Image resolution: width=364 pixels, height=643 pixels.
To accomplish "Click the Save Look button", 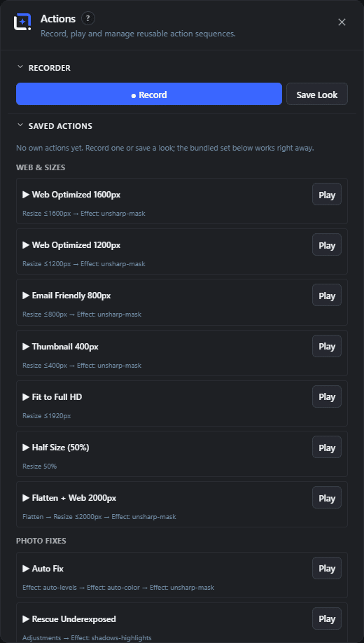I will point(317,94).
